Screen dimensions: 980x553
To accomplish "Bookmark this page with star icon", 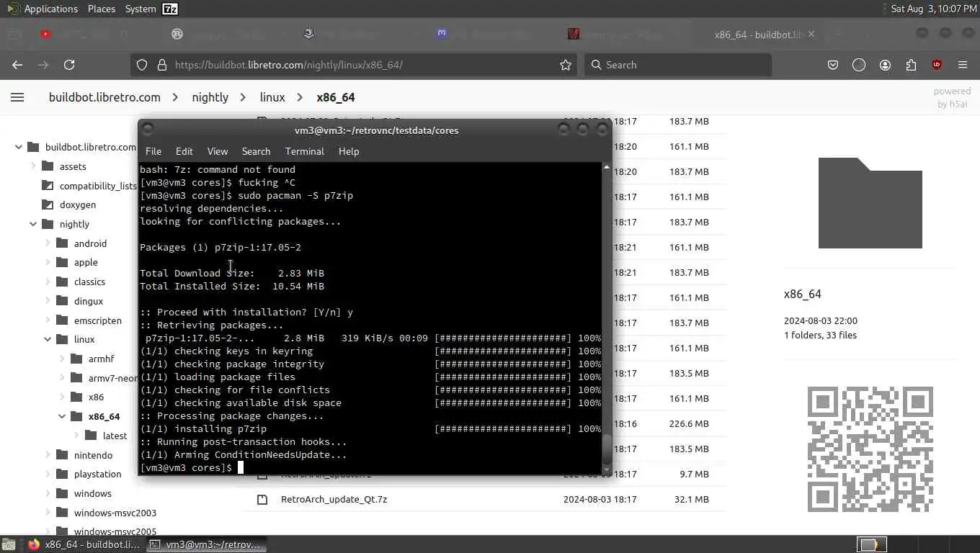I will [x=566, y=65].
